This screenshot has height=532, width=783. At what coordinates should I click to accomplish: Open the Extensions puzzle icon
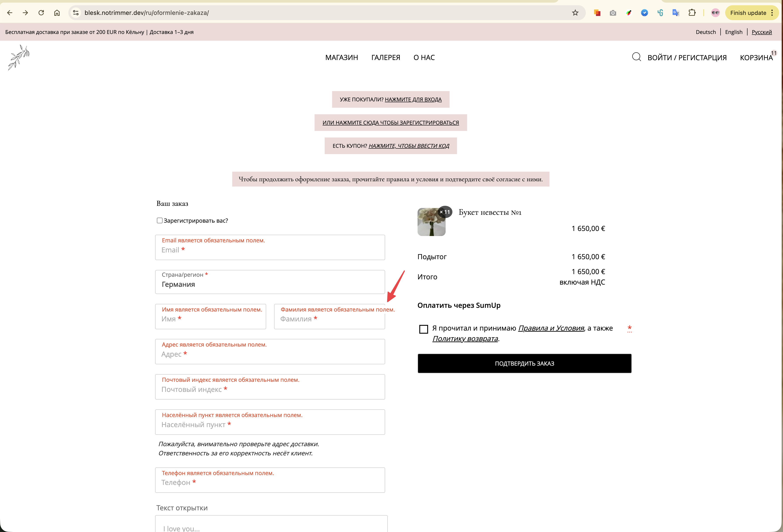click(x=692, y=13)
